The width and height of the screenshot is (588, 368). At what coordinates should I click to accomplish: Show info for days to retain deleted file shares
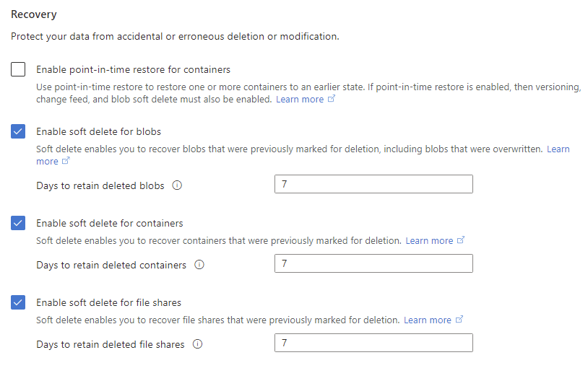pyautogui.click(x=198, y=344)
